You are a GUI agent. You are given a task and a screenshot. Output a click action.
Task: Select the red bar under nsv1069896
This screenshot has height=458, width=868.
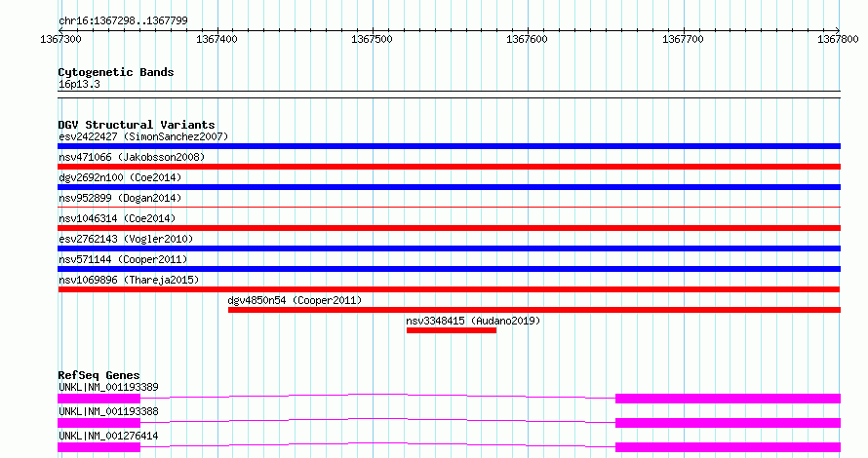pyautogui.click(x=449, y=289)
